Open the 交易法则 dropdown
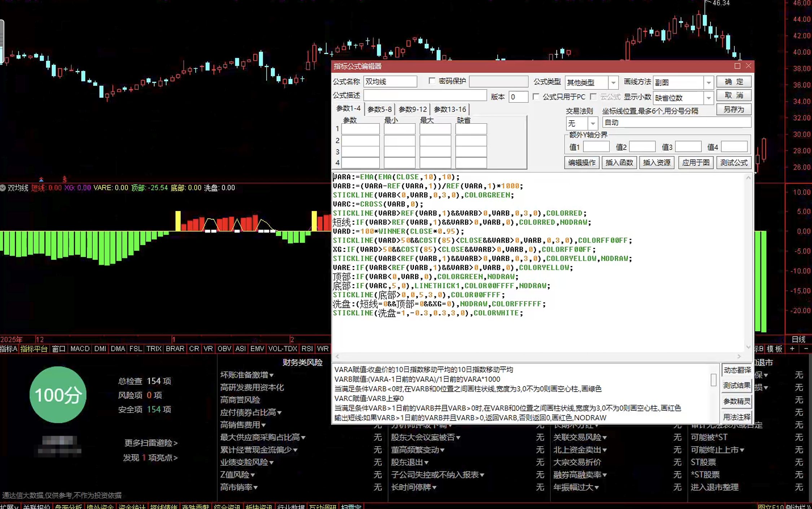The height and width of the screenshot is (509, 812). click(593, 123)
